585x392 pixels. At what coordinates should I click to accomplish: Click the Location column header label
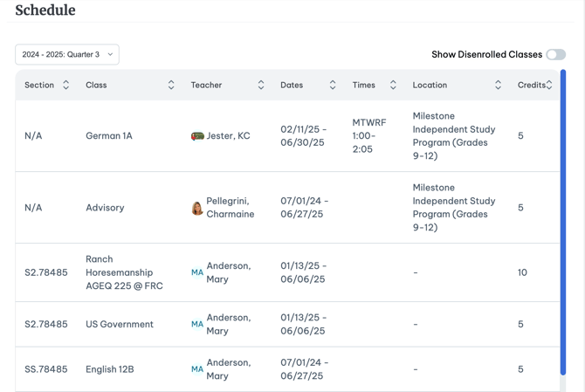[430, 85]
